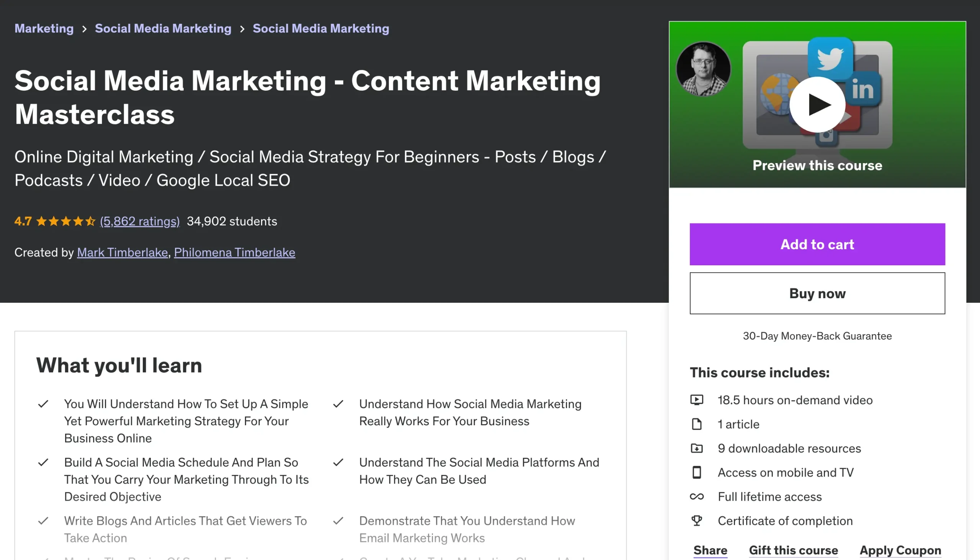Click the infinity lifetime access icon

pyautogui.click(x=697, y=496)
